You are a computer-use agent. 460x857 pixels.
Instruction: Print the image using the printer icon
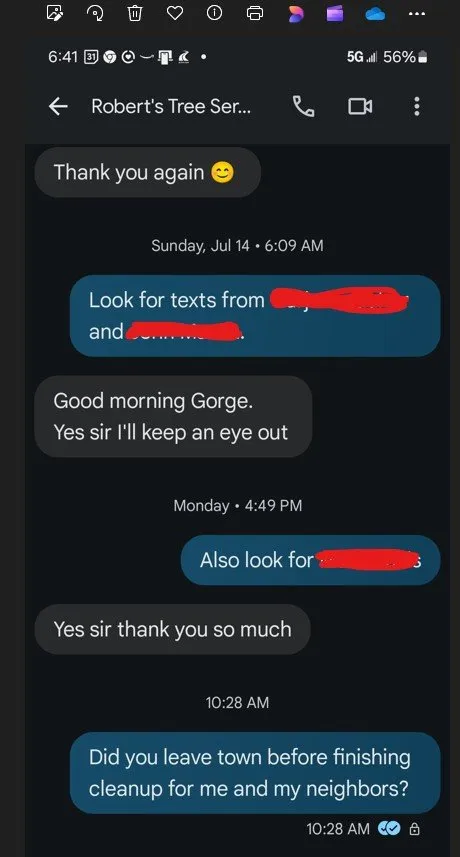[x=255, y=14]
